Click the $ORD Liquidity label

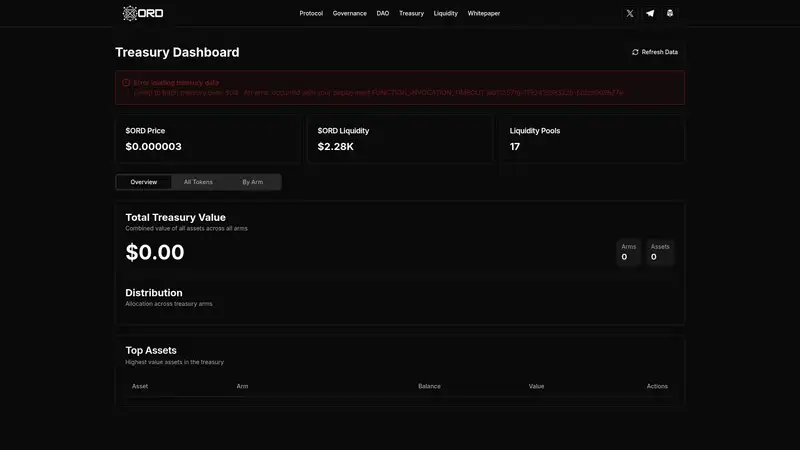pyautogui.click(x=343, y=131)
